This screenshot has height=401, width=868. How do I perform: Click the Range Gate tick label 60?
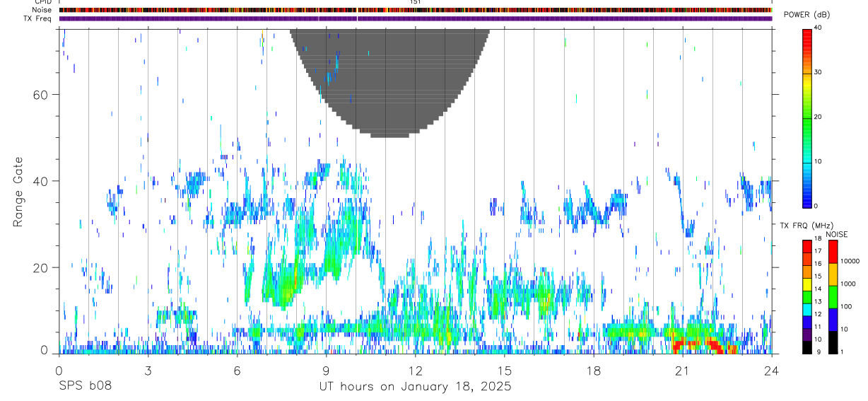(39, 95)
